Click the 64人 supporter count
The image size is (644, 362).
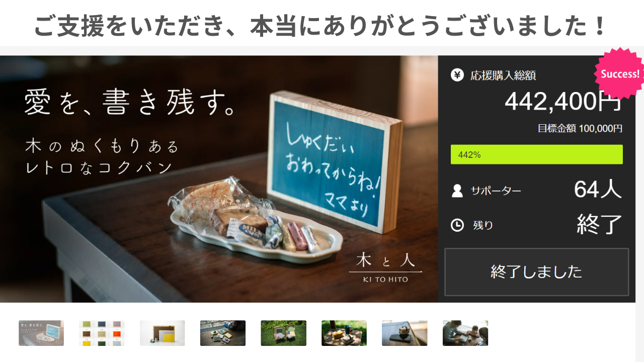[598, 190]
